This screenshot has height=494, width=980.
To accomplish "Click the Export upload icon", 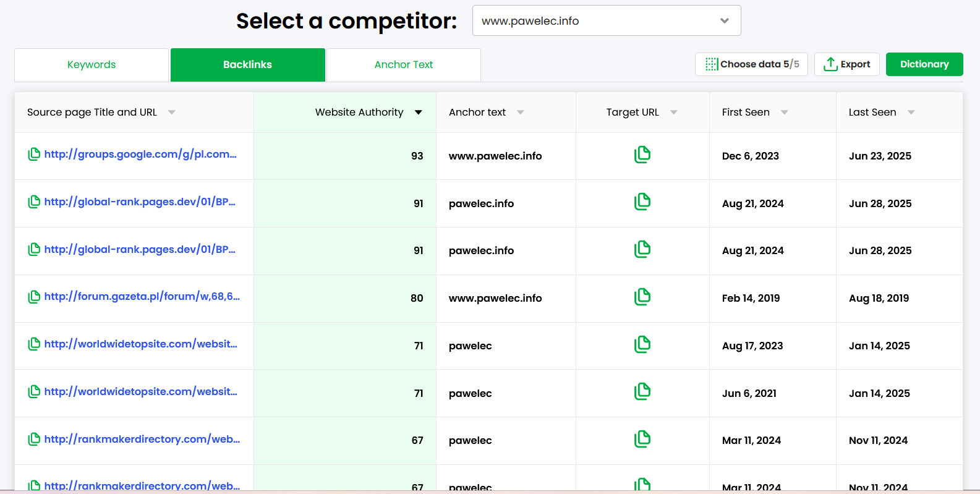I will tap(830, 64).
